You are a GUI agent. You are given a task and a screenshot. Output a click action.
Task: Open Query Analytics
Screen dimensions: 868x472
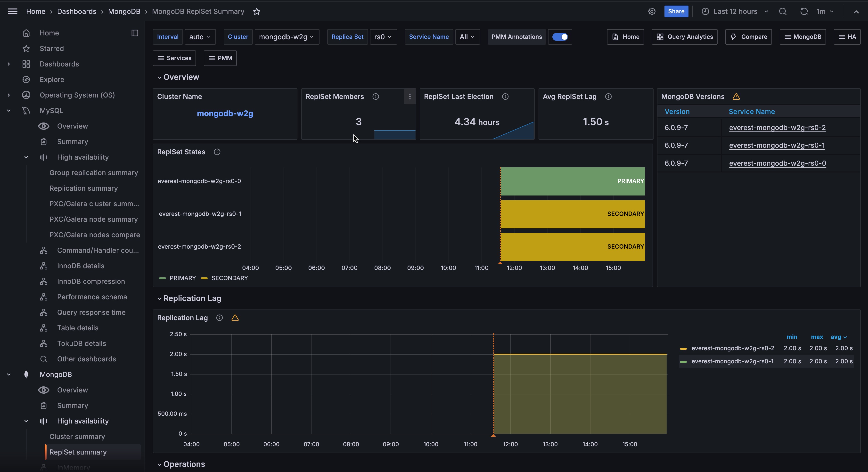(x=685, y=37)
